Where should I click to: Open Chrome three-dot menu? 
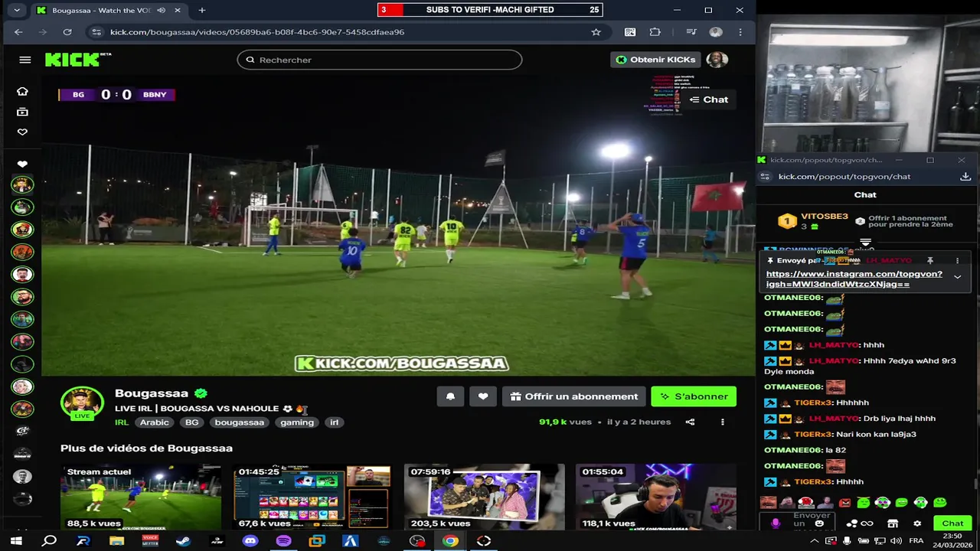coord(740,32)
